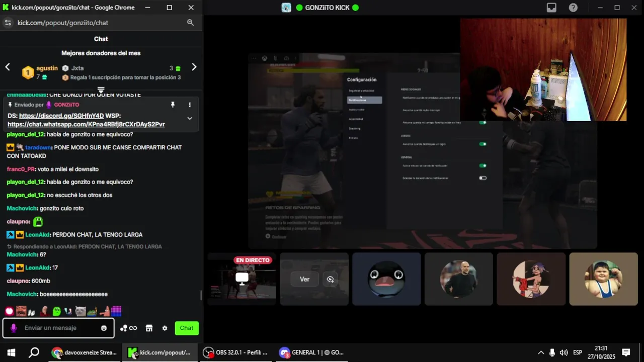Select the bald man in black avatar tile
Screen dimensions: 644x362
[459, 279]
